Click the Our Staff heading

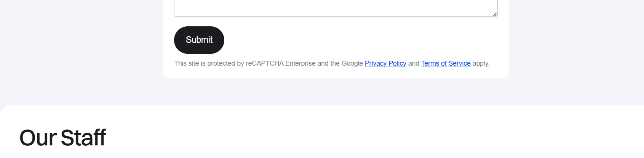63,138
